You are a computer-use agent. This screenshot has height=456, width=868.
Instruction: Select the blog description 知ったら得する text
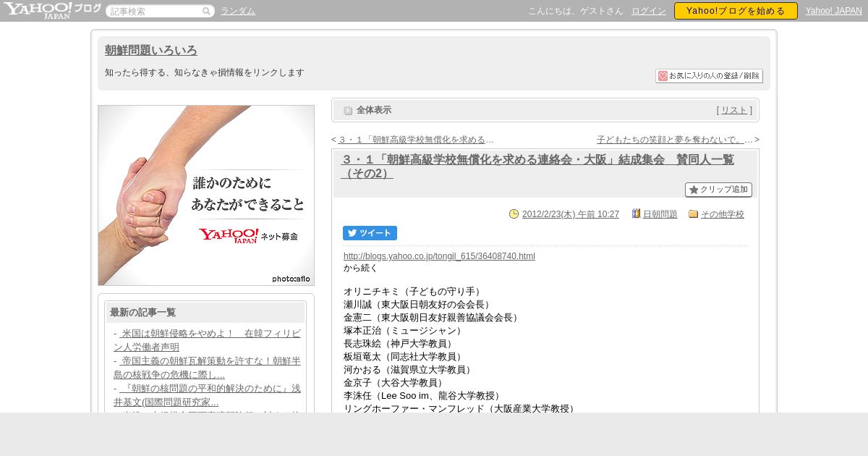point(205,73)
